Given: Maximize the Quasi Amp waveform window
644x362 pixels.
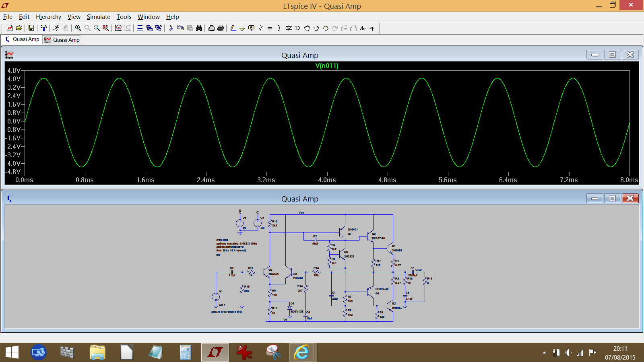Looking at the screenshot, I should pyautogui.click(x=612, y=55).
